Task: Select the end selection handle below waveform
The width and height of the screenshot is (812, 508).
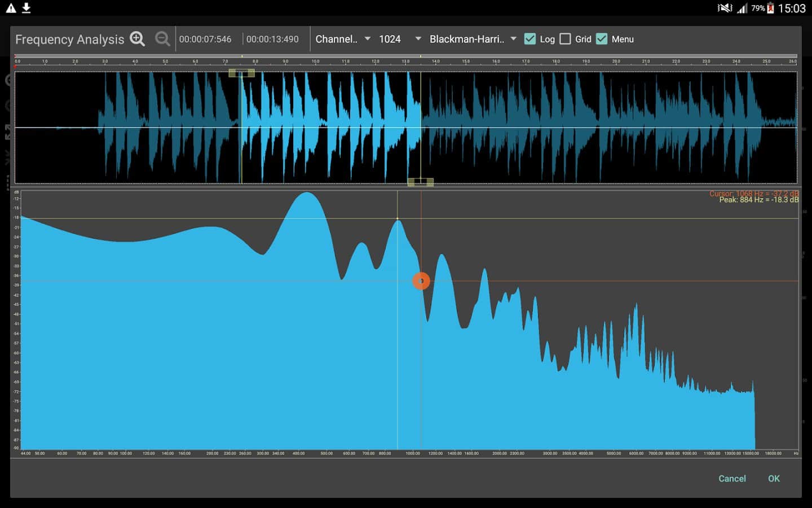Action: [421, 182]
